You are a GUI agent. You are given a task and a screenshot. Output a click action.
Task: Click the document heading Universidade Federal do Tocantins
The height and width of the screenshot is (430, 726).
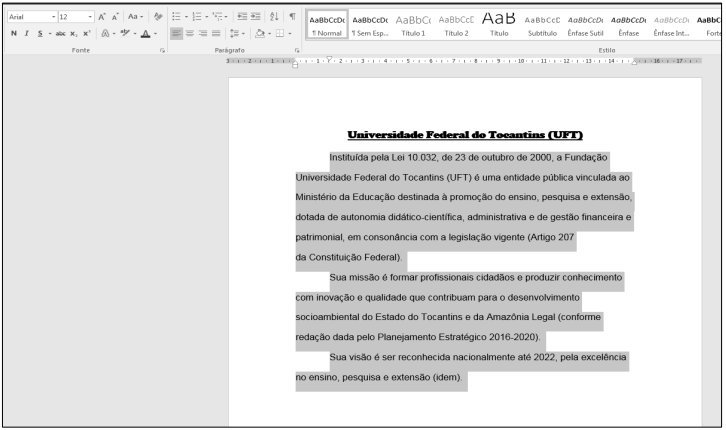pos(465,134)
